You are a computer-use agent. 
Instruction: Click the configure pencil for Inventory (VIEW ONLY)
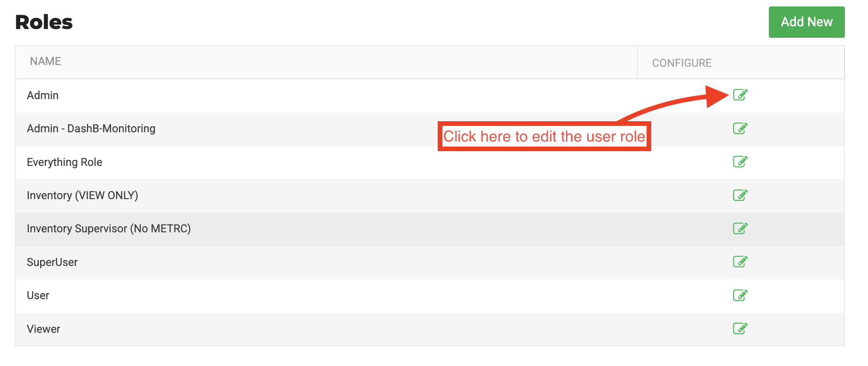740,195
